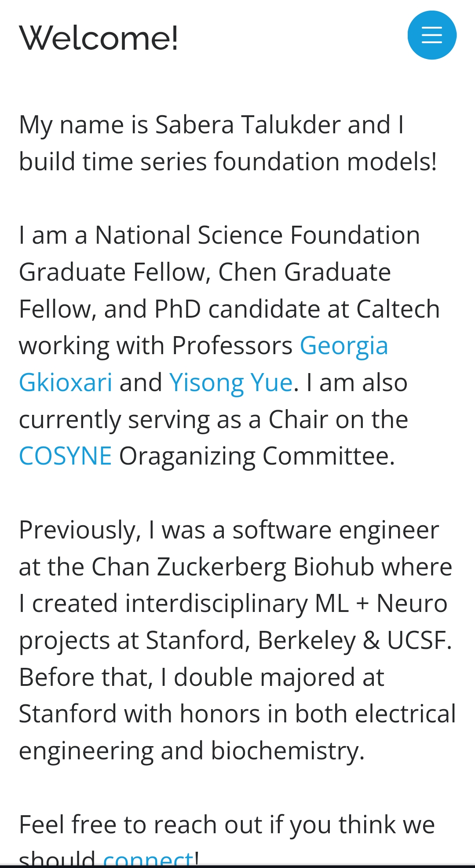This screenshot has width=475, height=868.
Task: Click the ML + Neuro phrase
Action: (x=381, y=604)
